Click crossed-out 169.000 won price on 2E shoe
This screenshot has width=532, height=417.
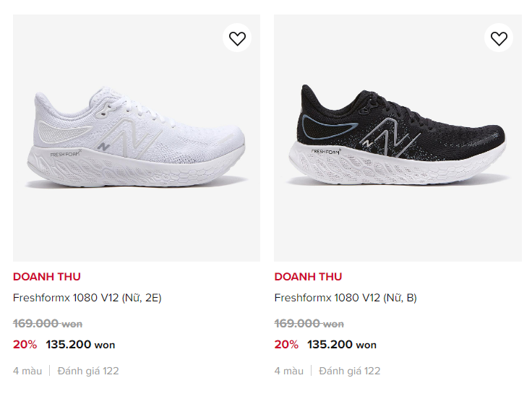pyautogui.click(x=47, y=323)
